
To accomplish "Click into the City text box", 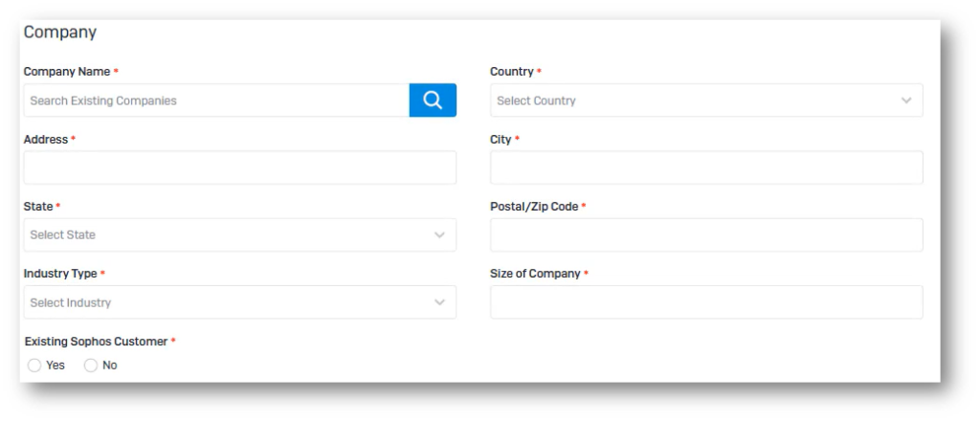I will pos(706,167).
